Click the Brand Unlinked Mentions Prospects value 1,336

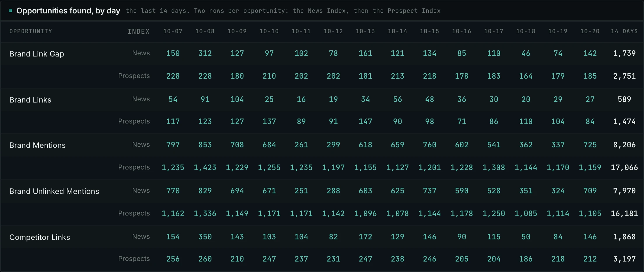(205, 213)
